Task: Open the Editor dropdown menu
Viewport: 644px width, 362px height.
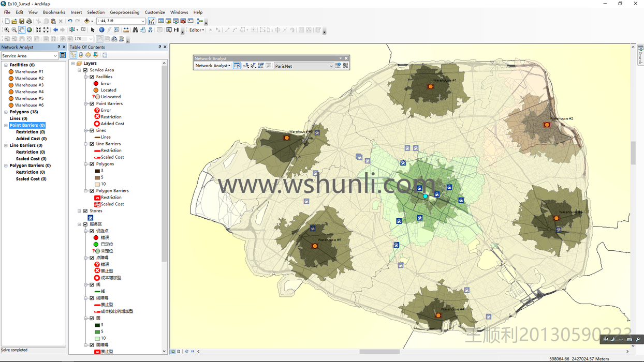Action: [x=196, y=30]
